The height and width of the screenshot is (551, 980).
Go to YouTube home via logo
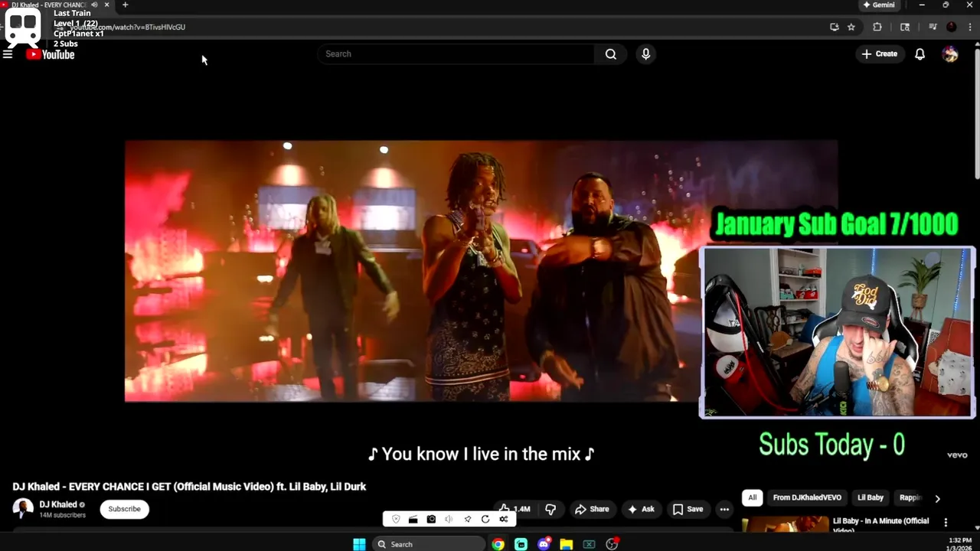51,54
